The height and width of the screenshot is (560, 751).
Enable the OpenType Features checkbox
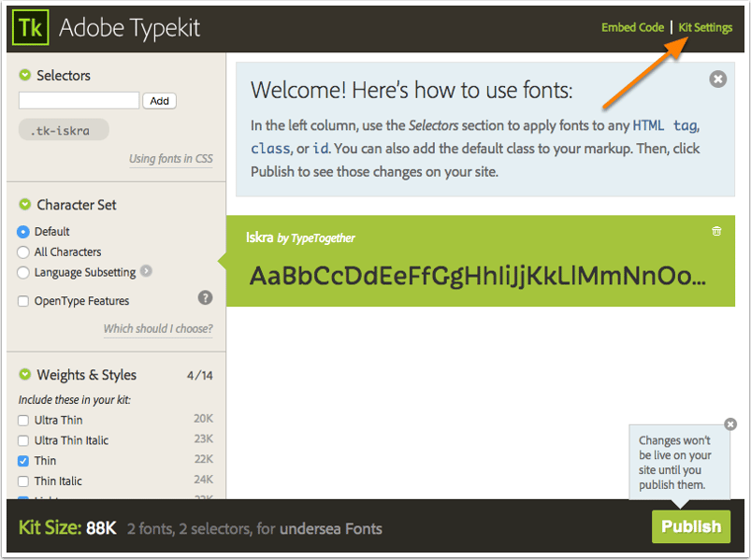point(23,301)
